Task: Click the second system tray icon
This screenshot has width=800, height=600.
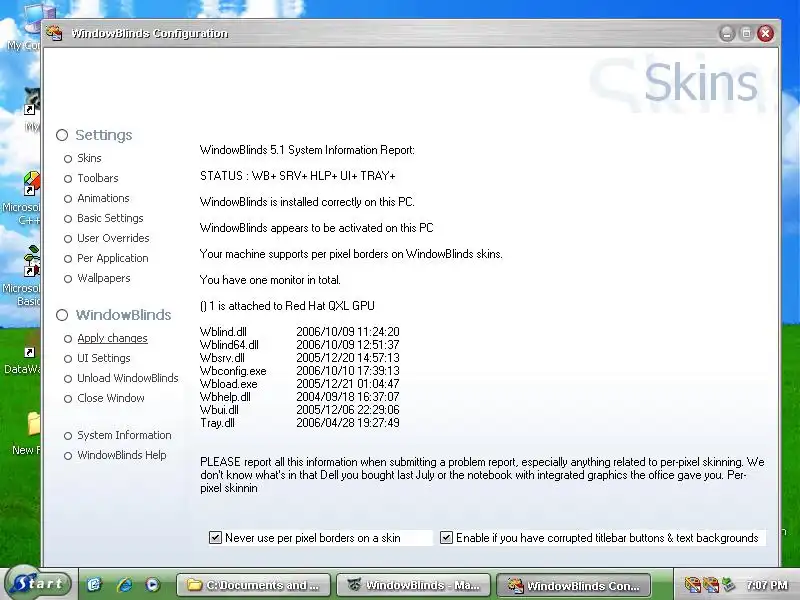Action: point(711,585)
